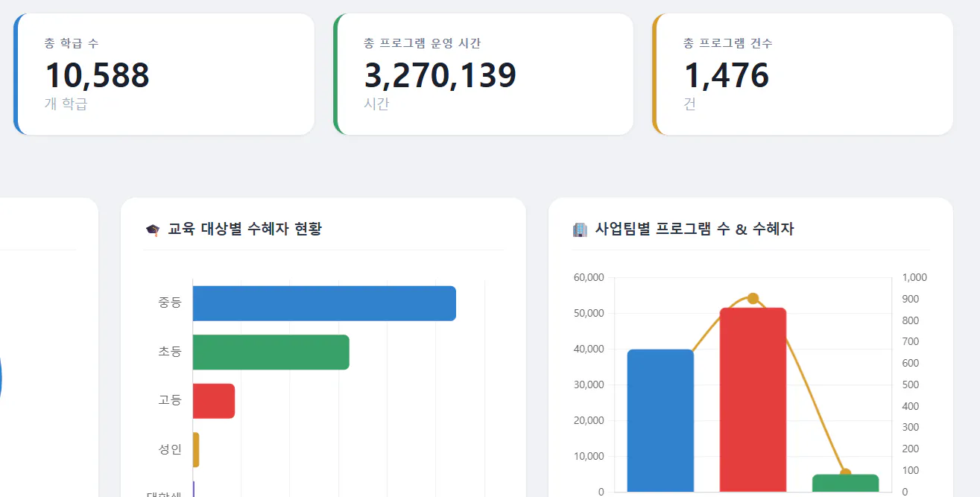The image size is (980, 497).
Task: Click the 개 학급 unit text
Action: (66, 104)
